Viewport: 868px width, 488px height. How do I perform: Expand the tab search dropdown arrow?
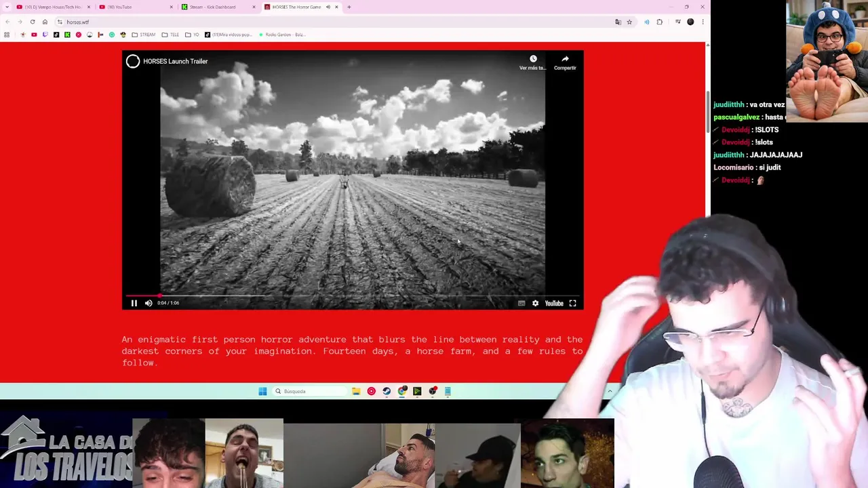point(6,7)
